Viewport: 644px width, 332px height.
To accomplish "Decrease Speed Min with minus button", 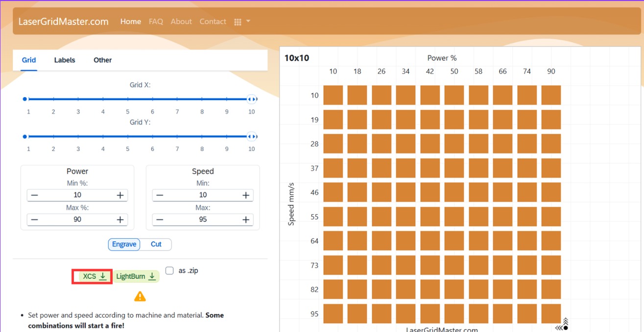I will (x=160, y=195).
